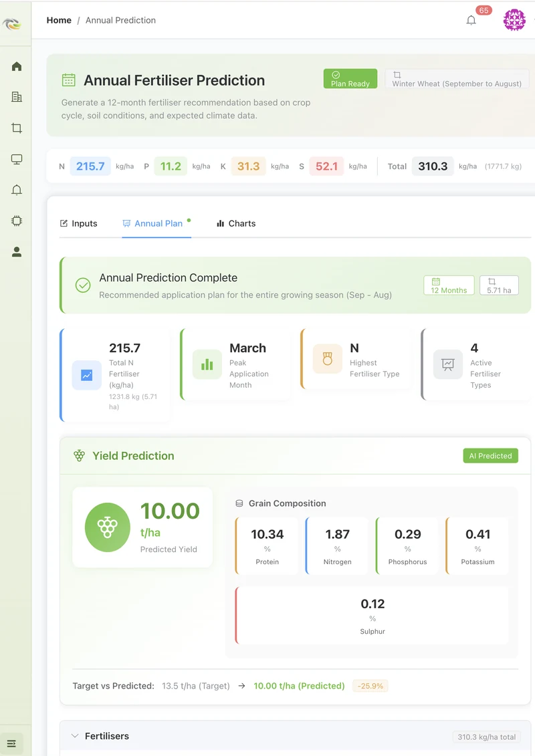Open the home icon in the sidebar
The image size is (535, 756).
coord(17,66)
